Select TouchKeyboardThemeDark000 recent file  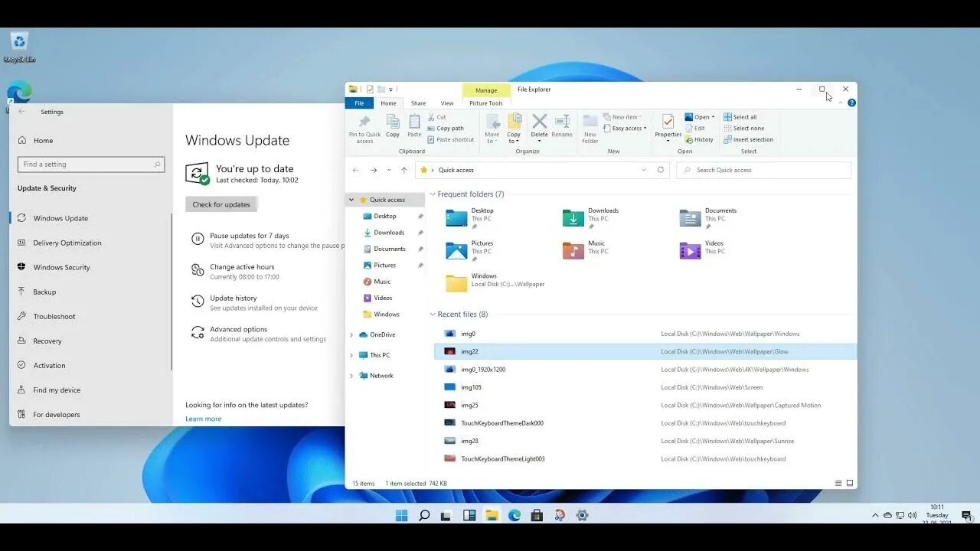(645, 423)
